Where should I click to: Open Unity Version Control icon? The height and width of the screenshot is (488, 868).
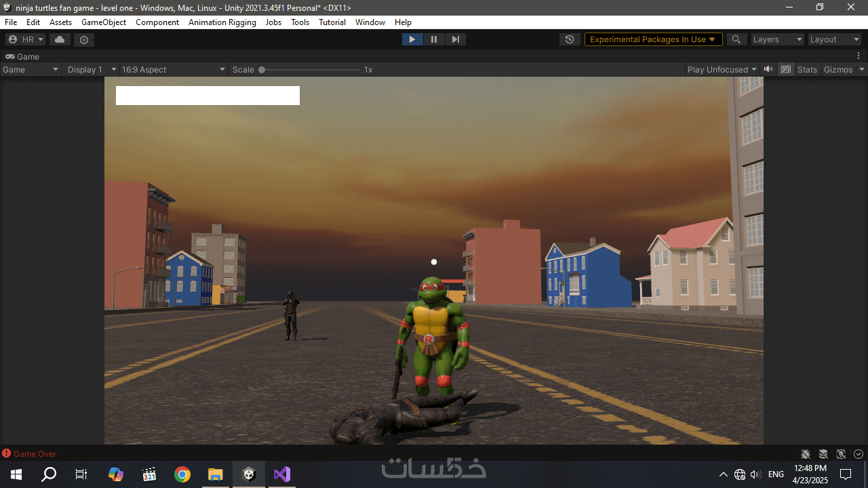point(84,39)
